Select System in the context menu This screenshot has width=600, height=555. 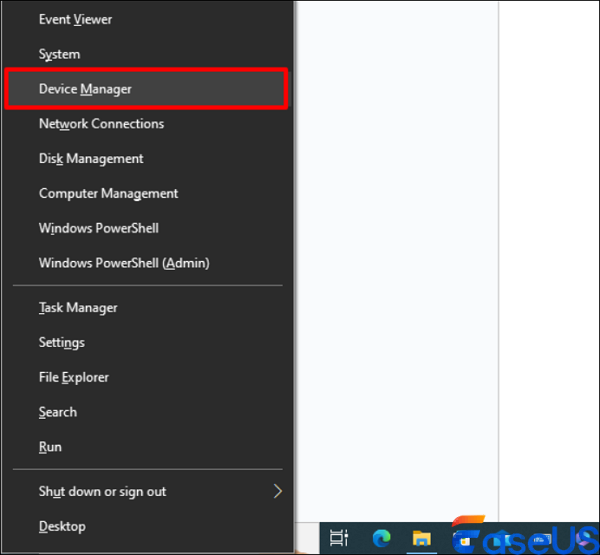59,54
